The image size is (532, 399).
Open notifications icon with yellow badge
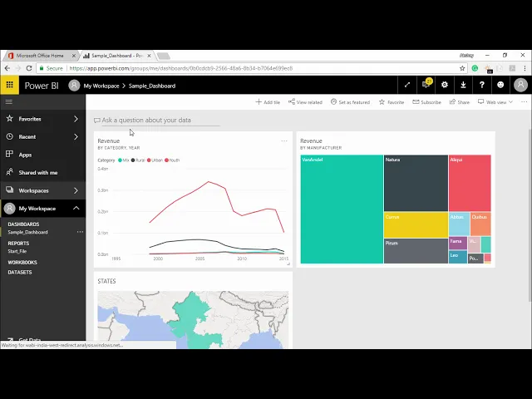click(x=426, y=85)
